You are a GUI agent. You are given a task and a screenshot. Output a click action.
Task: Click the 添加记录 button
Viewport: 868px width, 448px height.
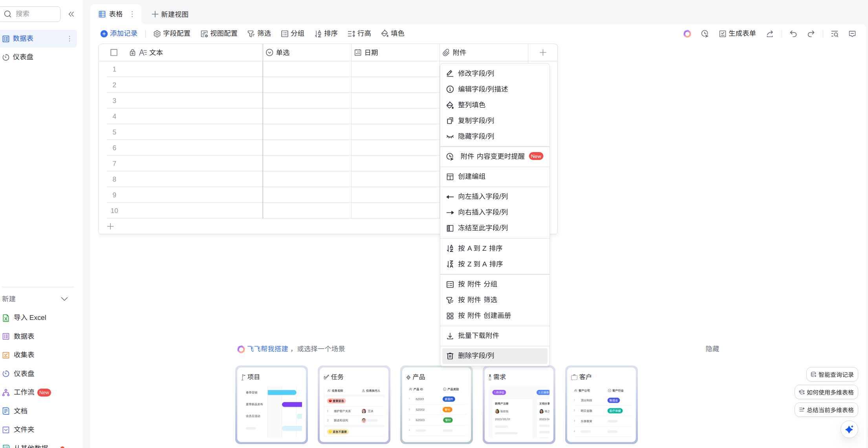[x=119, y=34]
